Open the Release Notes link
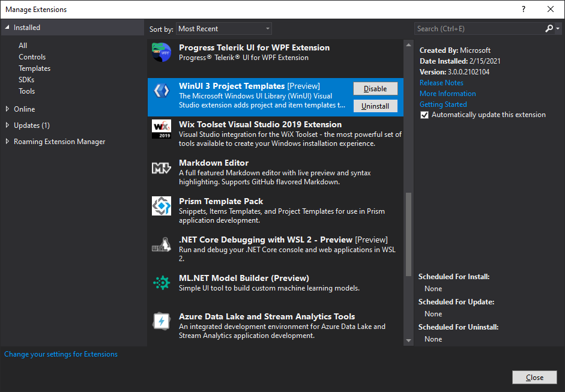 pyautogui.click(x=441, y=82)
